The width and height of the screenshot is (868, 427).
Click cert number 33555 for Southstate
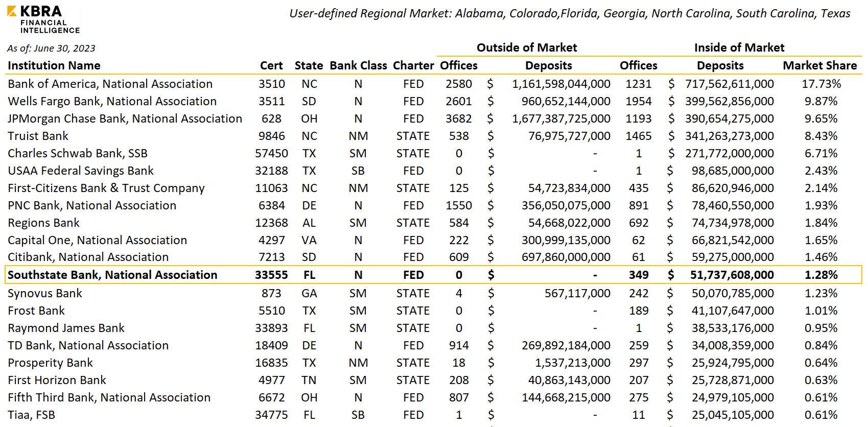pos(271,275)
